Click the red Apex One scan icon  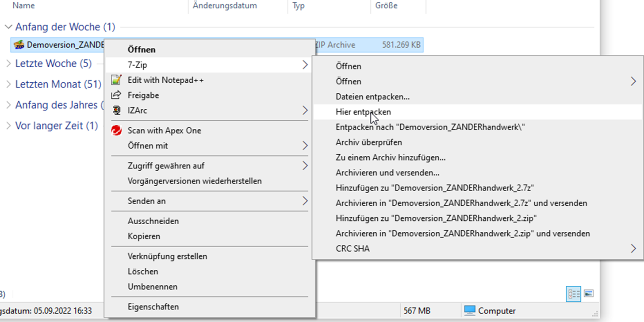(x=116, y=130)
